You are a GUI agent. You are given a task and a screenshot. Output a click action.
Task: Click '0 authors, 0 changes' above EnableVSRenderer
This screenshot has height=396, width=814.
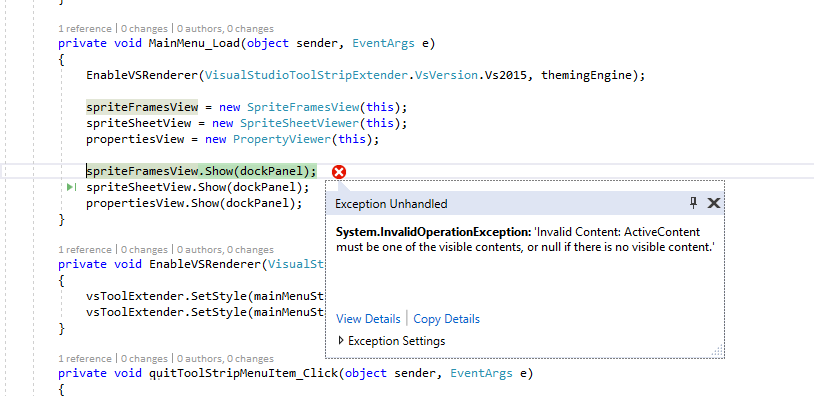[x=225, y=250]
